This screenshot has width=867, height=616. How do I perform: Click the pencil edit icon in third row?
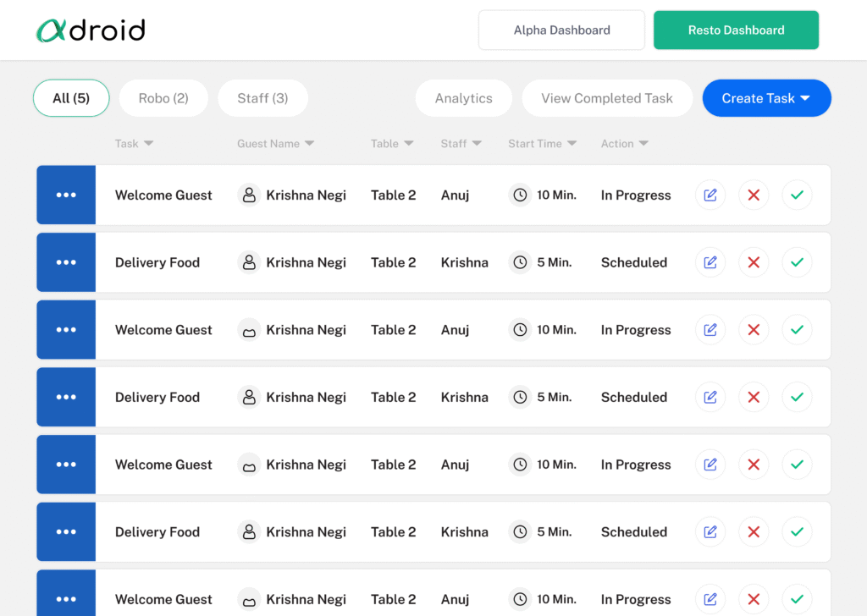pos(710,330)
